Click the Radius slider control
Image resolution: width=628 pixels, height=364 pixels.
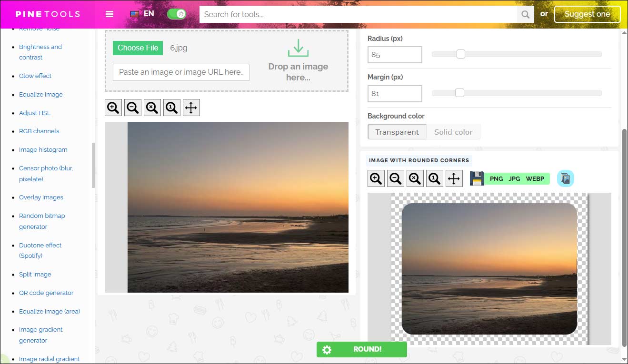click(x=460, y=54)
